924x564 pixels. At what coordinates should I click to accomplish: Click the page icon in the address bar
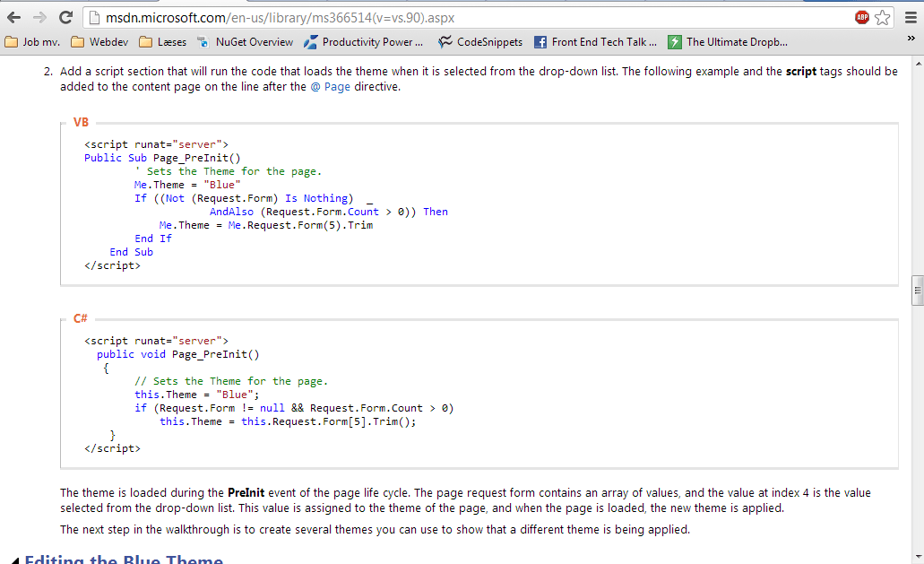point(94,18)
